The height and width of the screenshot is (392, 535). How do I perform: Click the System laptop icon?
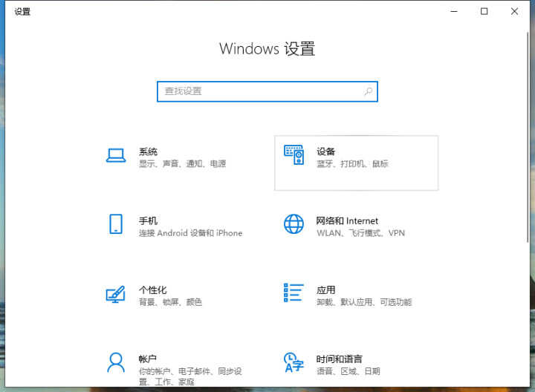[115, 155]
